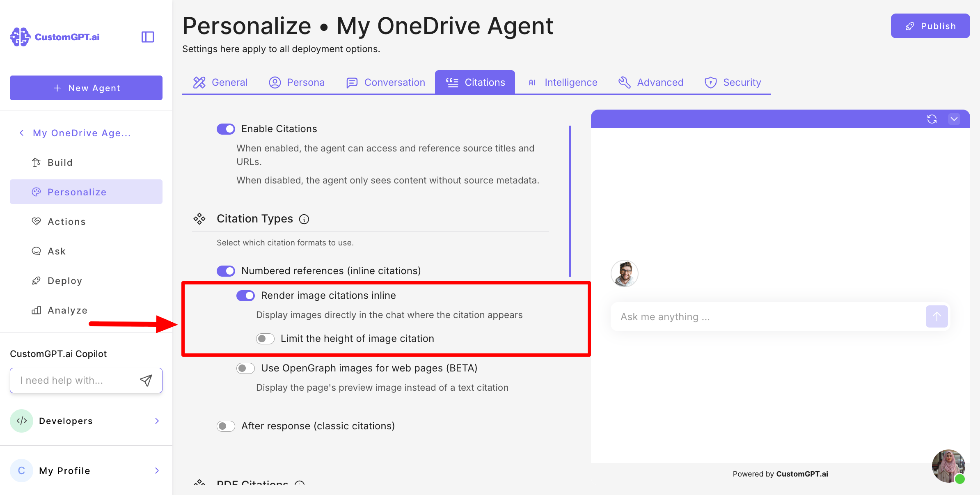Open Analyze in the sidebar

click(x=67, y=310)
